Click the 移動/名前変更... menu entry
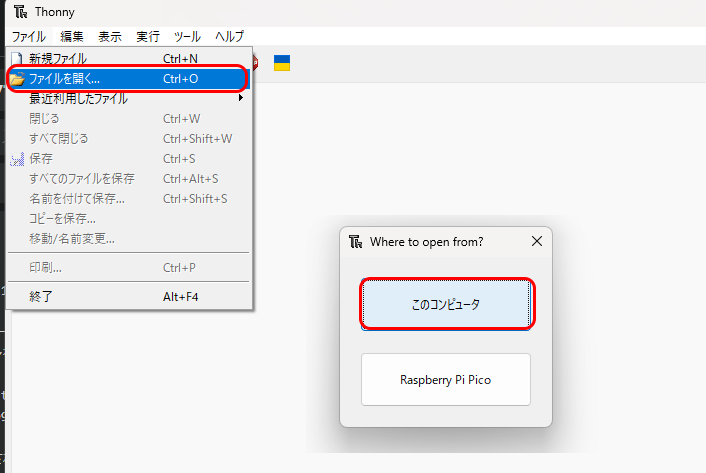 129,239
